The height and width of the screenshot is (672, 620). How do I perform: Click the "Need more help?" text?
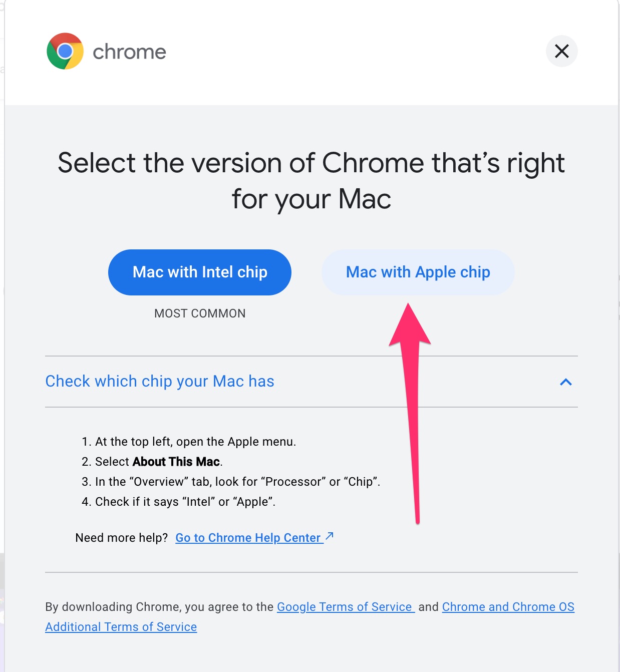pos(121,538)
